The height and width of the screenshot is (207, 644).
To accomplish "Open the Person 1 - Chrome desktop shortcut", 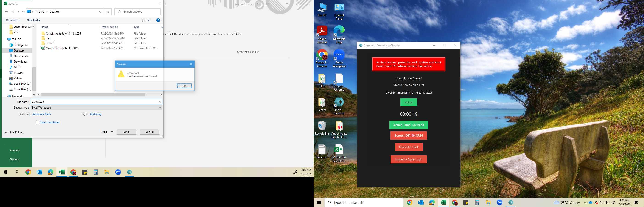I will click(x=322, y=58).
